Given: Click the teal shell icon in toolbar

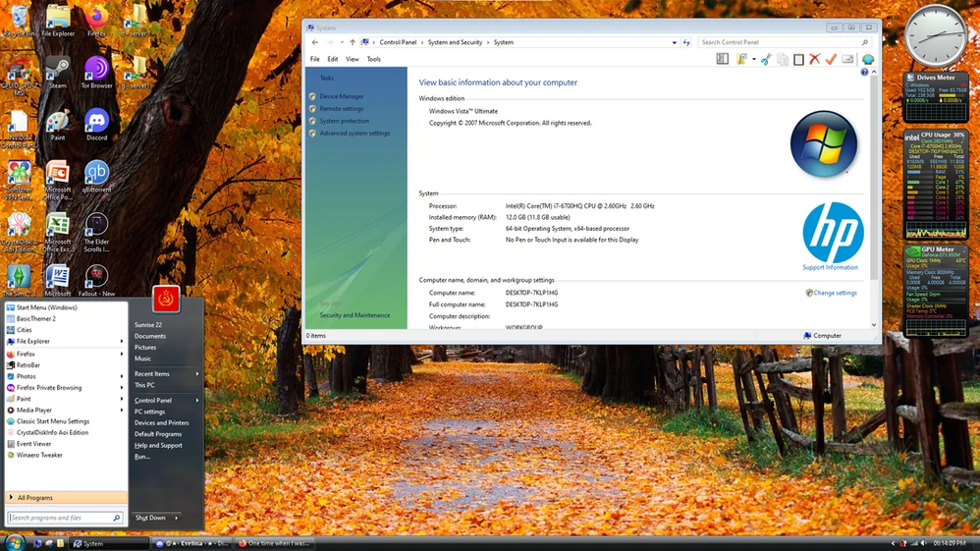Looking at the screenshot, I should coord(868,59).
